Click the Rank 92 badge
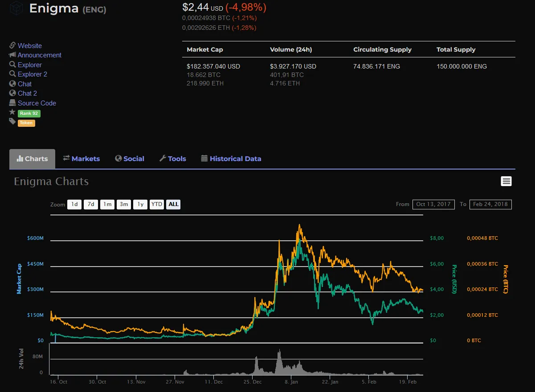The width and height of the screenshot is (535, 392). [29, 113]
